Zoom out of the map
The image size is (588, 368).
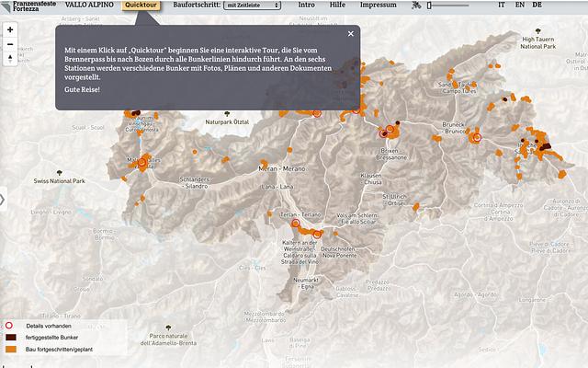[10, 44]
